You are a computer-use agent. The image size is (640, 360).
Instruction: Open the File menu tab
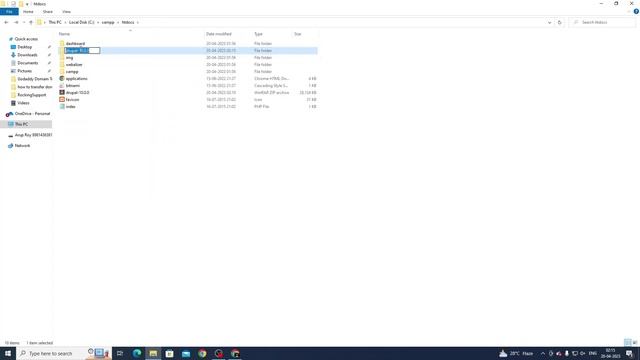click(9, 12)
